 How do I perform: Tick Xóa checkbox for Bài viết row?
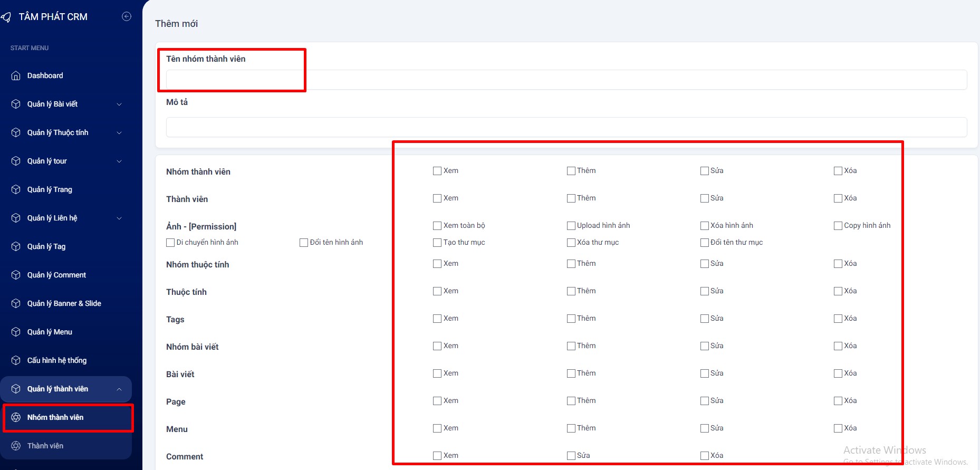(838, 373)
